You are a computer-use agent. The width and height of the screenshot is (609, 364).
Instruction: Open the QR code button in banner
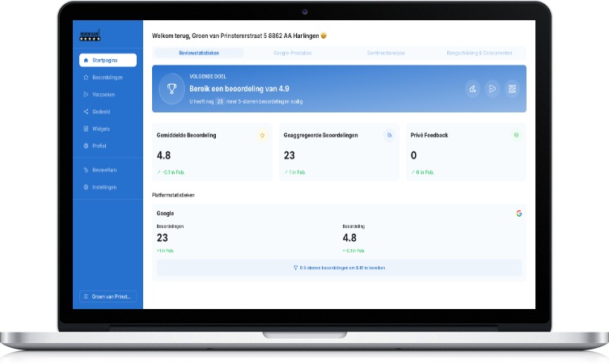[x=512, y=89]
